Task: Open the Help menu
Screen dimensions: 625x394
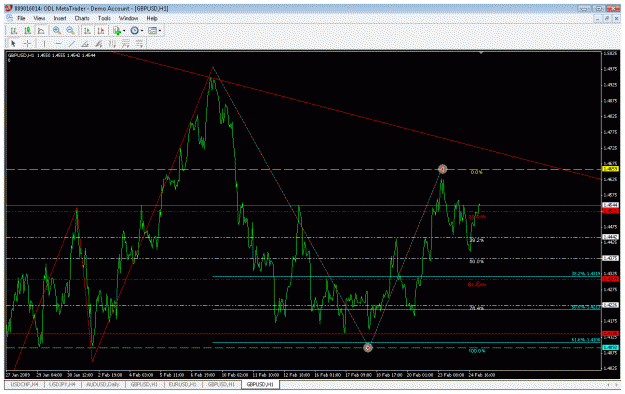Action: 152,18
